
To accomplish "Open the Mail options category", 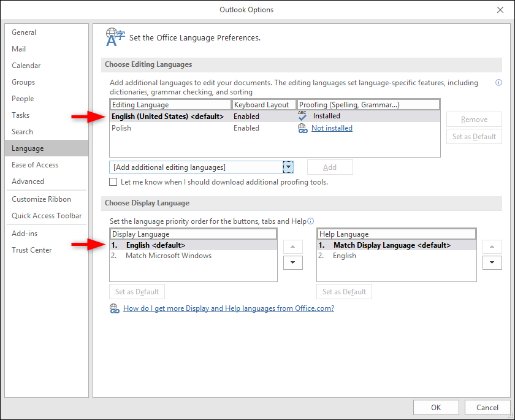I will 19,49.
